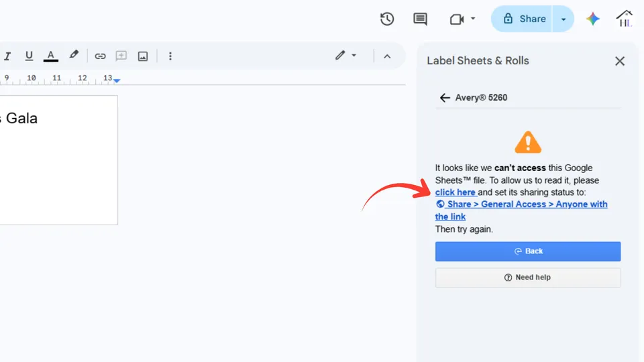644x362 pixels.
Task: Collapse the menus with the up chevron
Action: [x=387, y=56]
